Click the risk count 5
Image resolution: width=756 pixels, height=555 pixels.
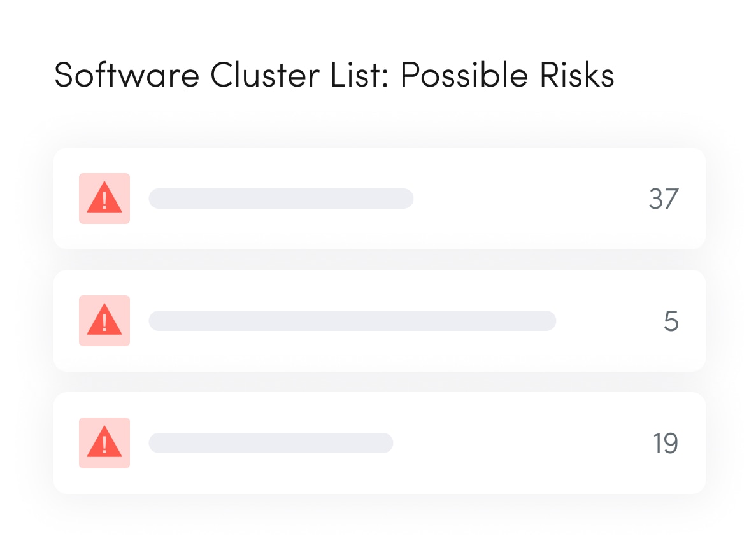pos(671,321)
